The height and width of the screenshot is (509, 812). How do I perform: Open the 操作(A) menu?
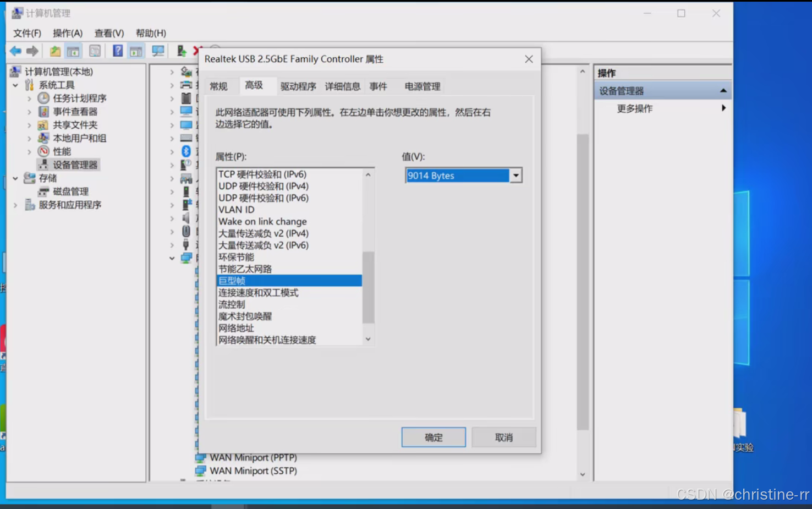click(68, 33)
